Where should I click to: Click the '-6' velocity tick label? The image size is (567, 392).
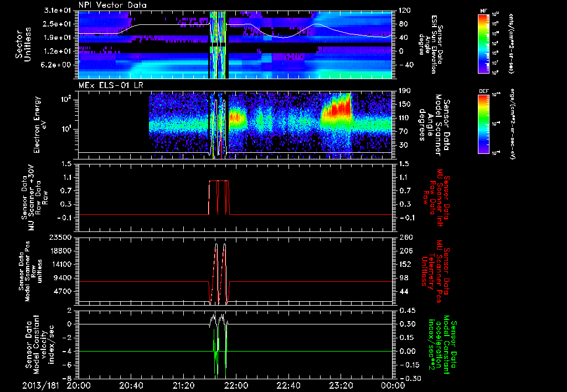[x=68, y=365]
